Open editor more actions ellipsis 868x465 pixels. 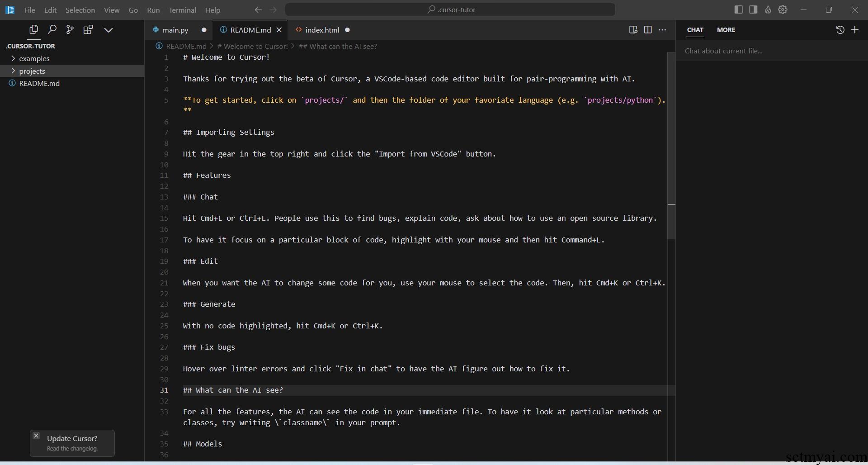click(662, 30)
